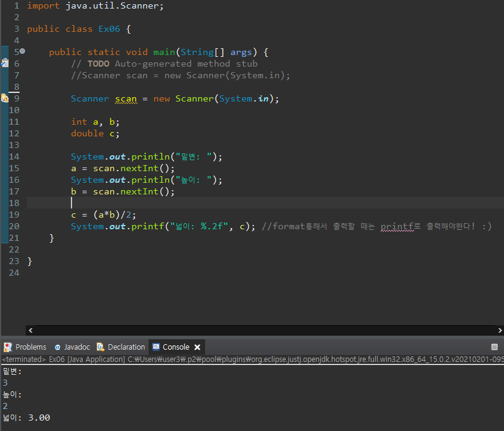Click the terminate square button in the console

point(494,347)
